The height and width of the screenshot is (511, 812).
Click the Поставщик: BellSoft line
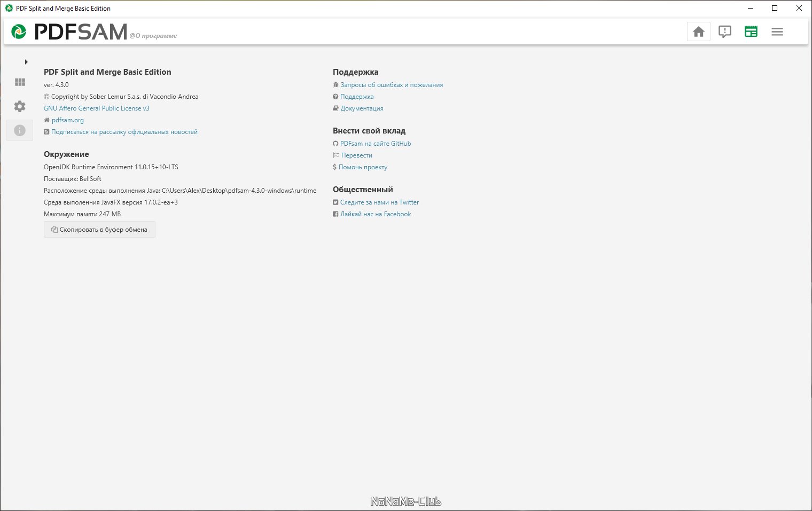73,179
